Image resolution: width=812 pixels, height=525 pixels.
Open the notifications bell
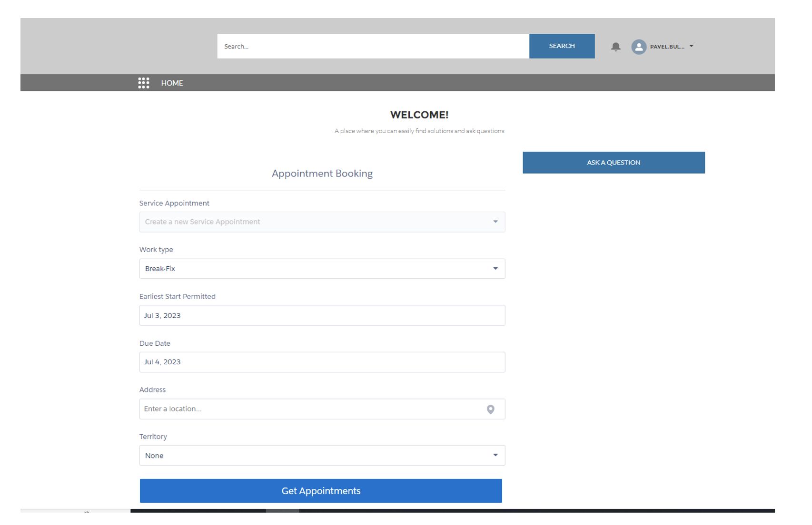point(615,47)
